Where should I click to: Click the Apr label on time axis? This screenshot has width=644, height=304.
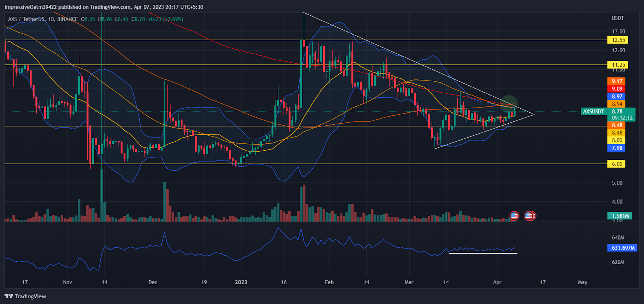497,282
